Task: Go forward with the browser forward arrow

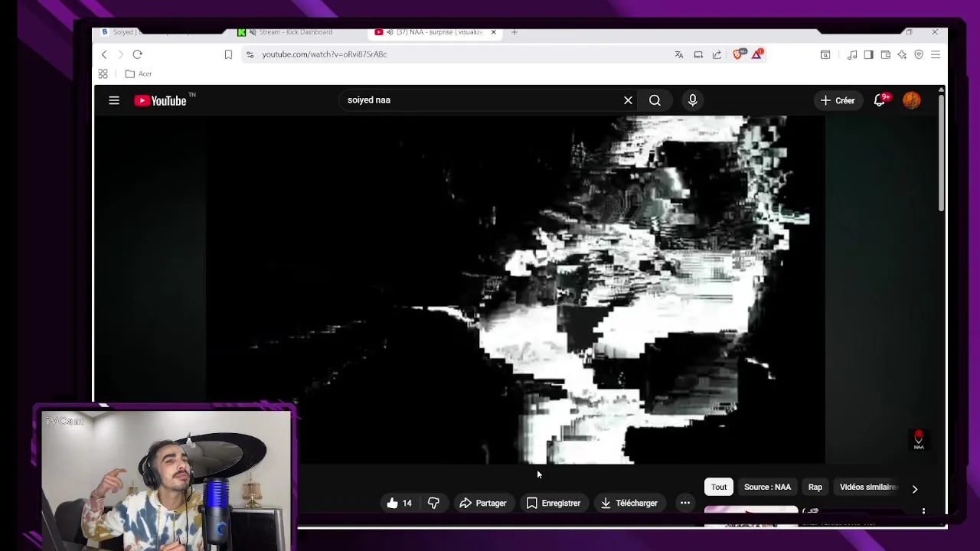Action: click(120, 54)
